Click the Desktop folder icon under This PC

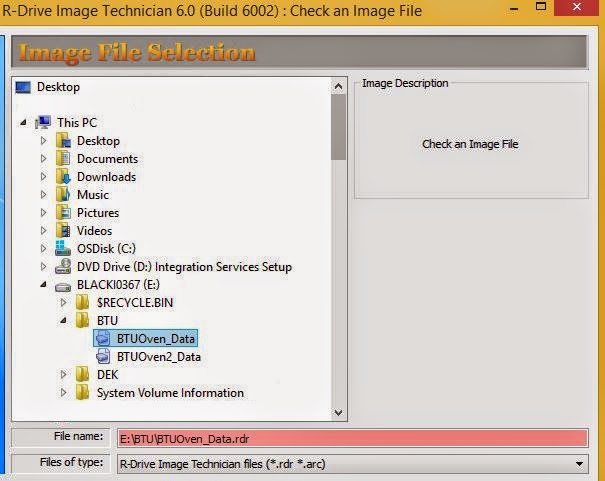click(63, 140)
